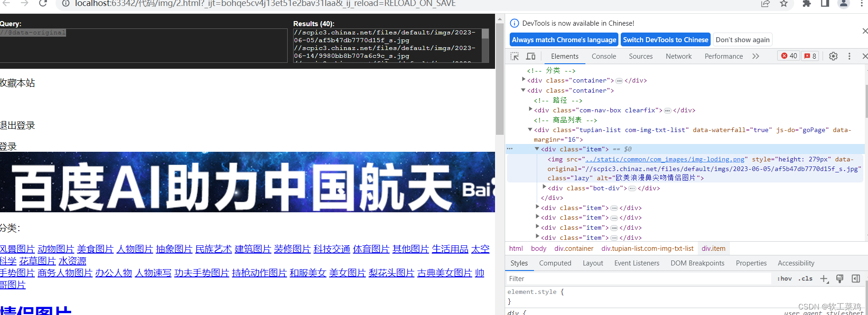Expand the first collapsed div container node

click(523, 80)
